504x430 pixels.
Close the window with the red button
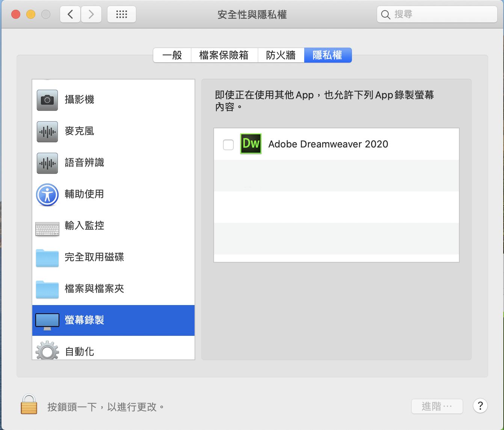click(x=16, y=15)
